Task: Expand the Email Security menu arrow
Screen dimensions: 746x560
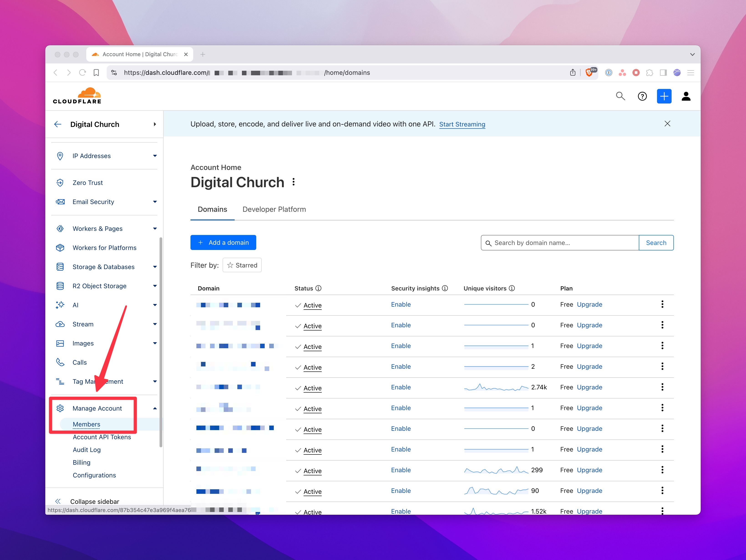Action: (x=155, y=202)
